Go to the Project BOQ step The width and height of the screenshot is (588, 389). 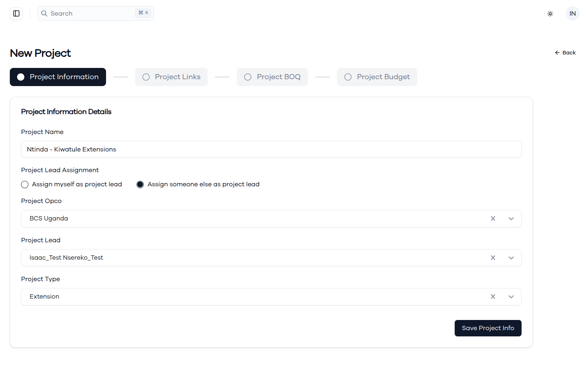[x=272, y=77]
